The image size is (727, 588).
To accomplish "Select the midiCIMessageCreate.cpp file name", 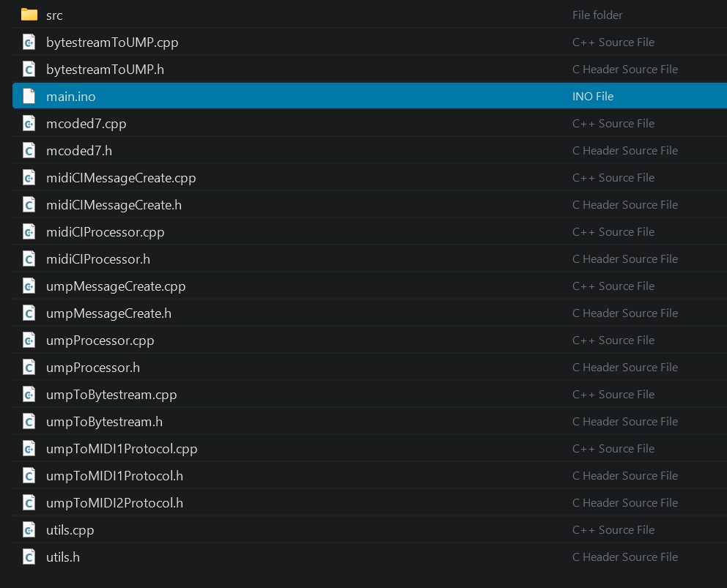I will pos(121,178).
